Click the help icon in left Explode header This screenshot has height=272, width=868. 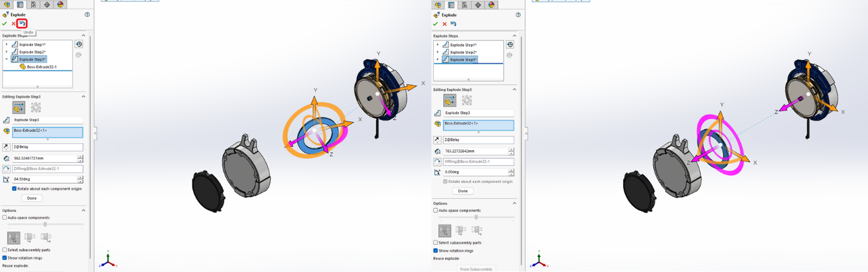tap(87, 15)
